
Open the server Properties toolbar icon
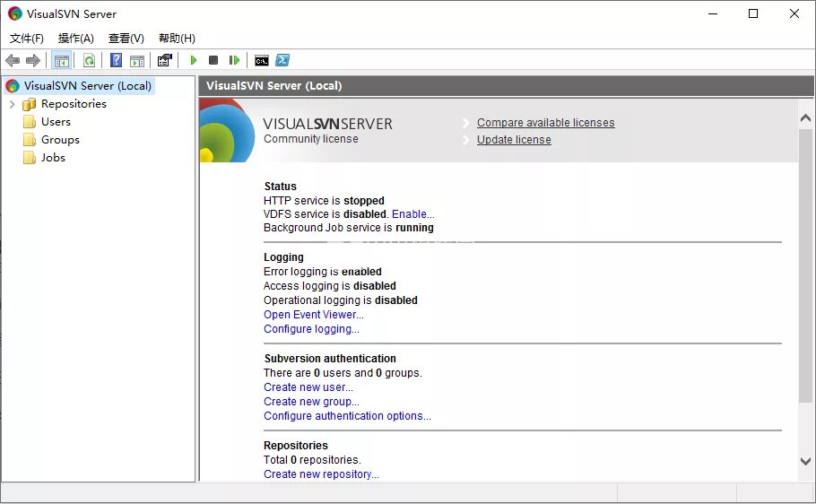coord(164,60)
